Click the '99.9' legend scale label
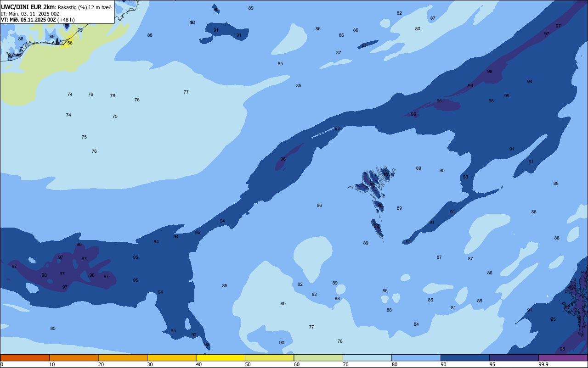Screen dimensions: 588x368 (x=543, y=364)
